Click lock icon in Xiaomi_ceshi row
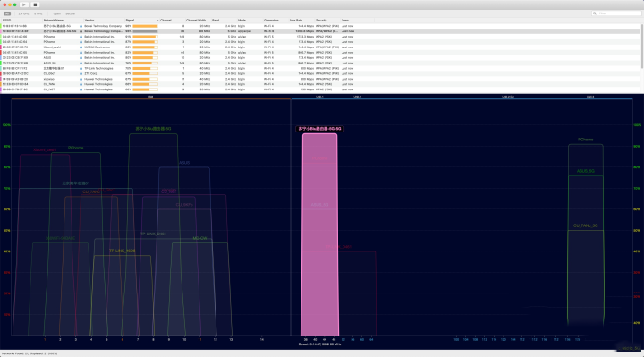Image resolution: width=644 pixels, height=357 pixels. click(x=80, y=47)
